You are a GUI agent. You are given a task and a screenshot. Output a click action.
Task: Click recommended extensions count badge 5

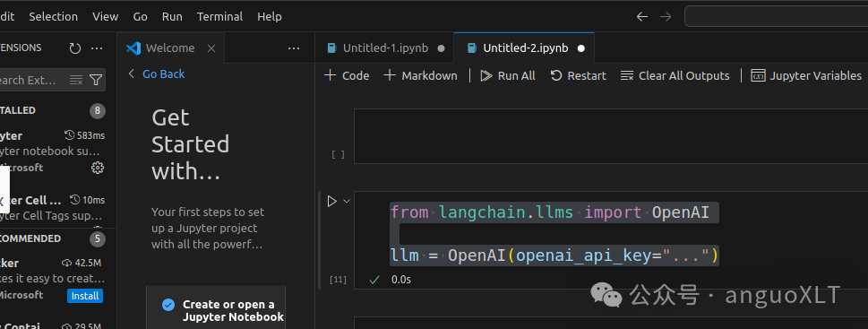coord(98,239)
